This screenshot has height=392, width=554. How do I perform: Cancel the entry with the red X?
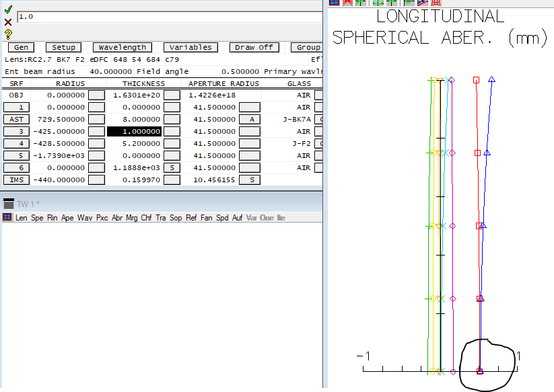pyautogui.click(x=8, y=22)
